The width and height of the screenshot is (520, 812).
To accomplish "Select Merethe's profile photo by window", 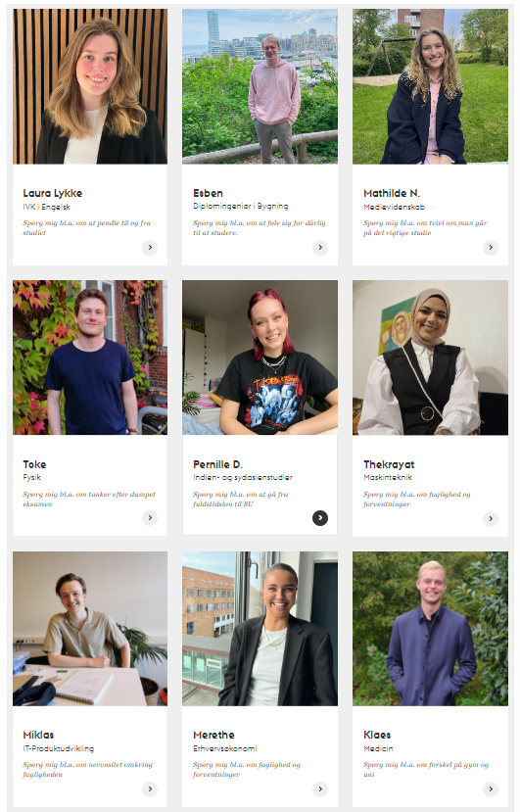I will (260, 629).
